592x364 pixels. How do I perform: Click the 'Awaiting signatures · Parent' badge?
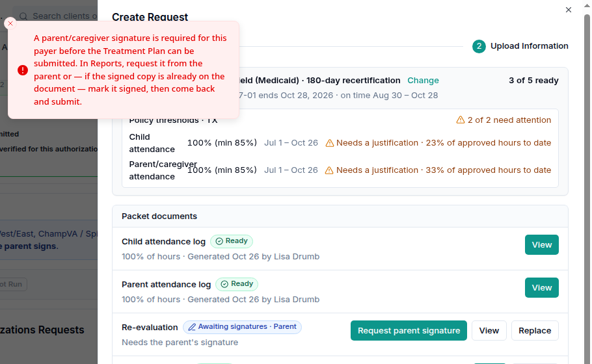(x=242, y=327)
